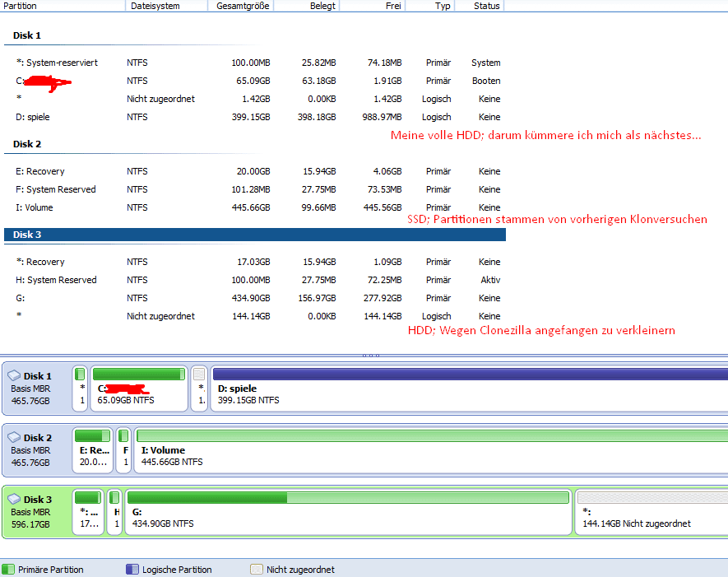Click the Disk 2 drive icon in map
The image size is (728, 577).
[x=14, y=437]
